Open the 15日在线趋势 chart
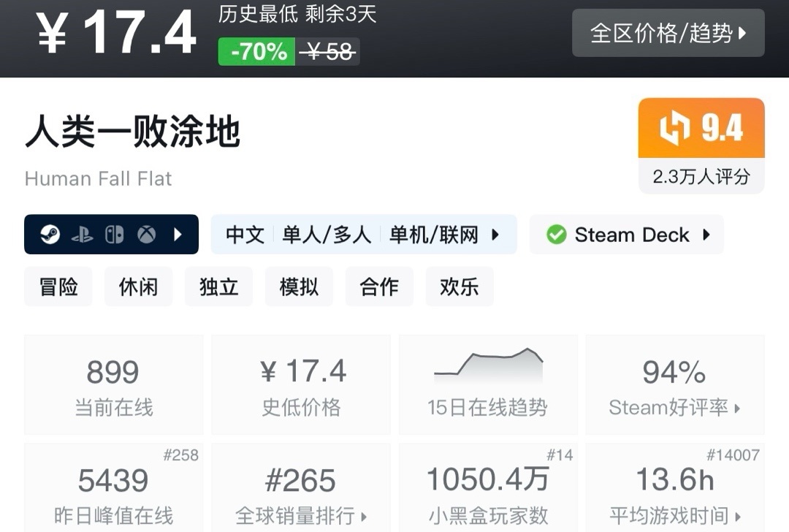This screenshot has width=789, height=532. pos(488,384)
